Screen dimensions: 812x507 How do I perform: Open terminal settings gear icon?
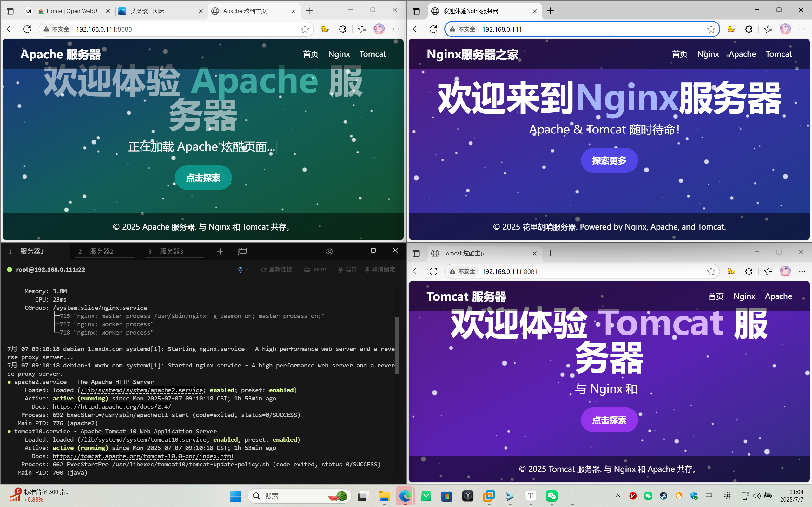pyautogui.click(x=330, y=251)
